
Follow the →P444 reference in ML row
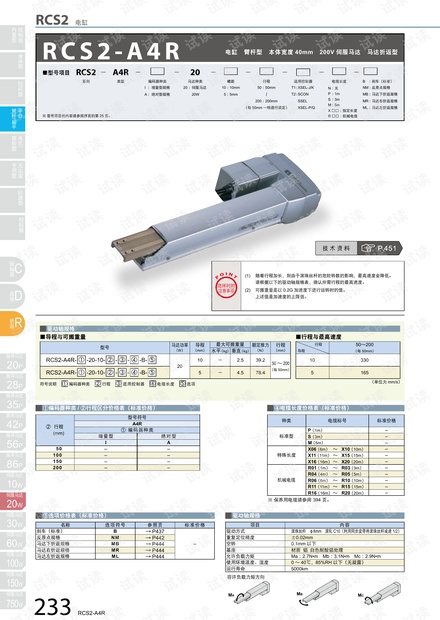pyautogui.click(x=155, y=556)
